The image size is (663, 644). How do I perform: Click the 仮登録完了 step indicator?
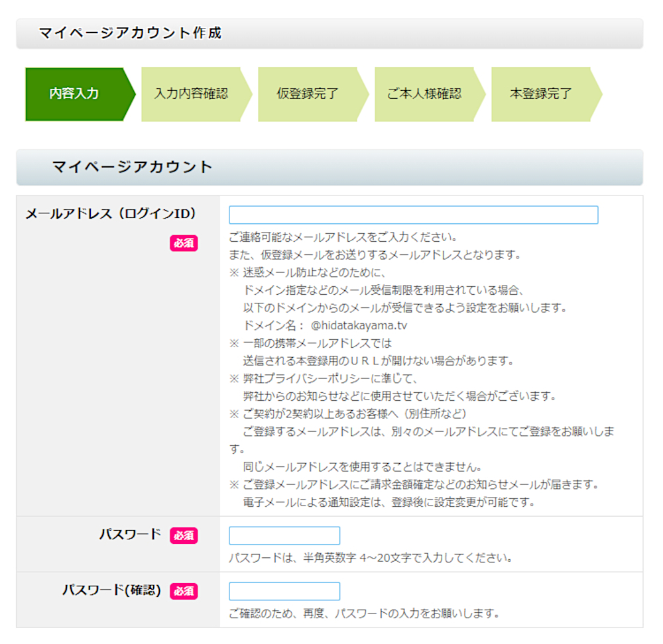(x=308, y=94)
